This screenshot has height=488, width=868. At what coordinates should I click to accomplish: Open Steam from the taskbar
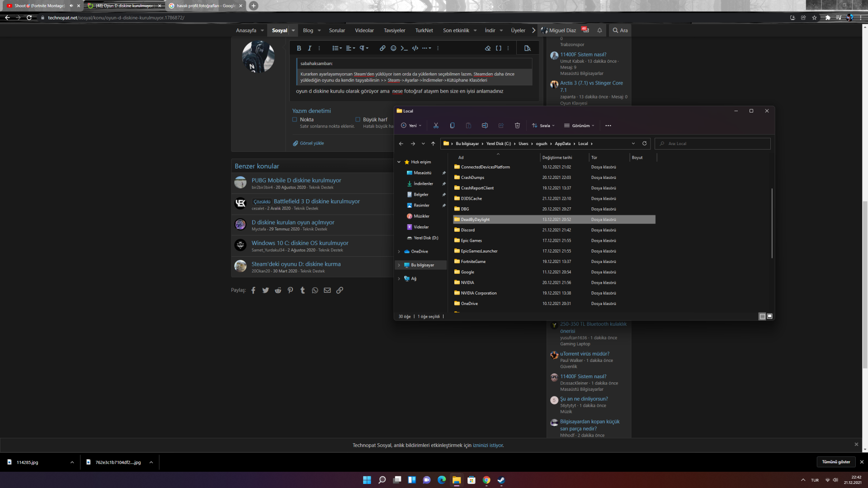click(x=501, y=480)
